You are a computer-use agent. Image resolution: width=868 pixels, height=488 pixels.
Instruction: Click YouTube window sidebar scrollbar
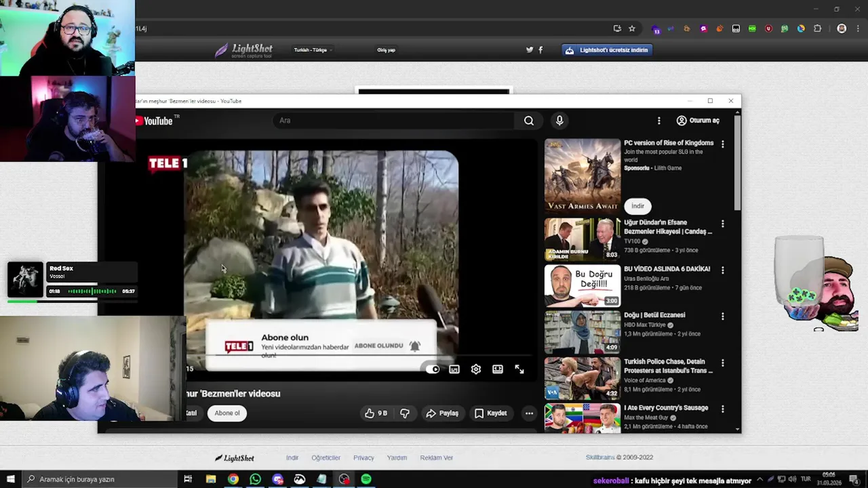point(737,163)
